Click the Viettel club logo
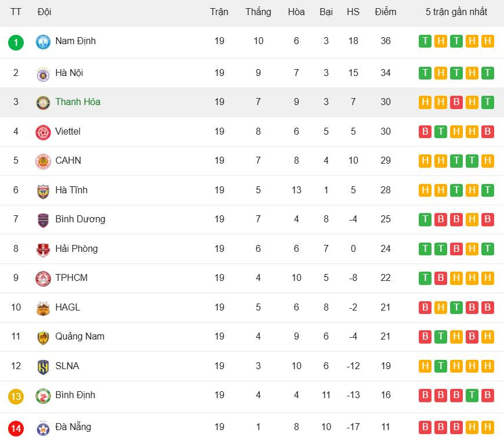 coord(43,132)
